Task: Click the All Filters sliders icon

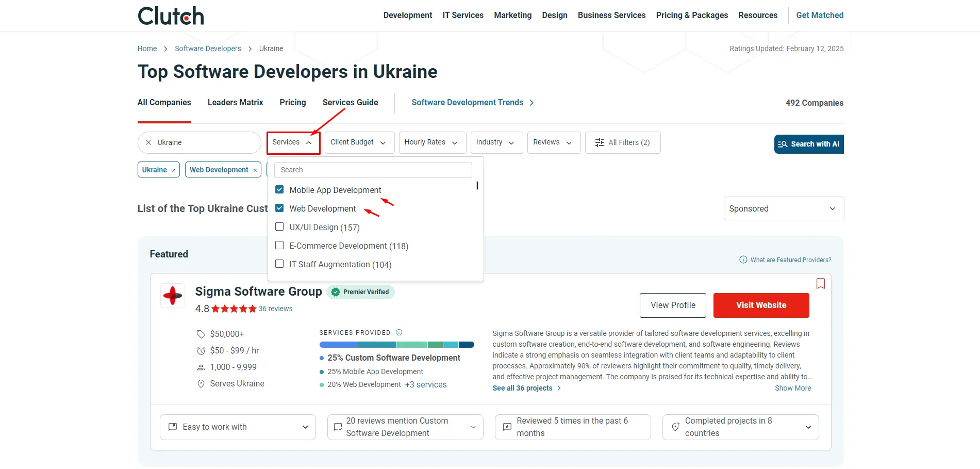Action: 600,142
